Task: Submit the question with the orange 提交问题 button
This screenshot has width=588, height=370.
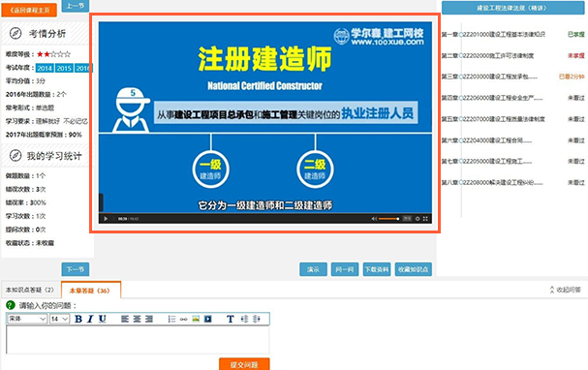Action: pos(244,364)
